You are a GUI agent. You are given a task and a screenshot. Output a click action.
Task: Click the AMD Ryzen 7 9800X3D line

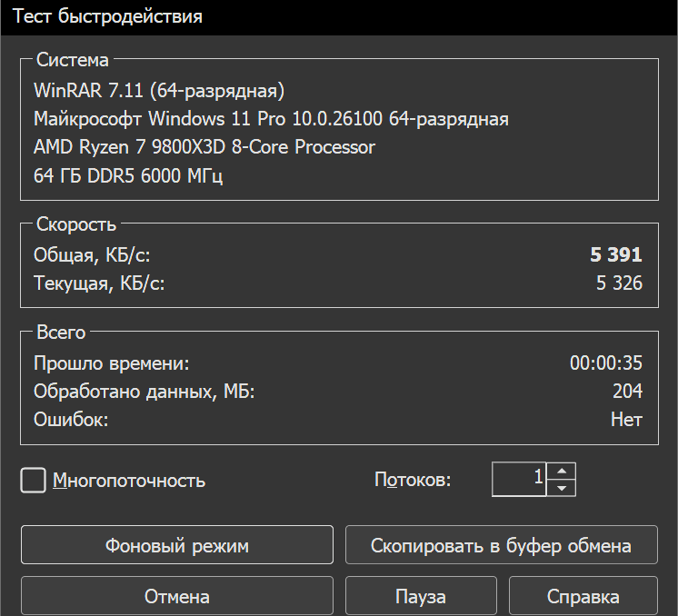204,147
